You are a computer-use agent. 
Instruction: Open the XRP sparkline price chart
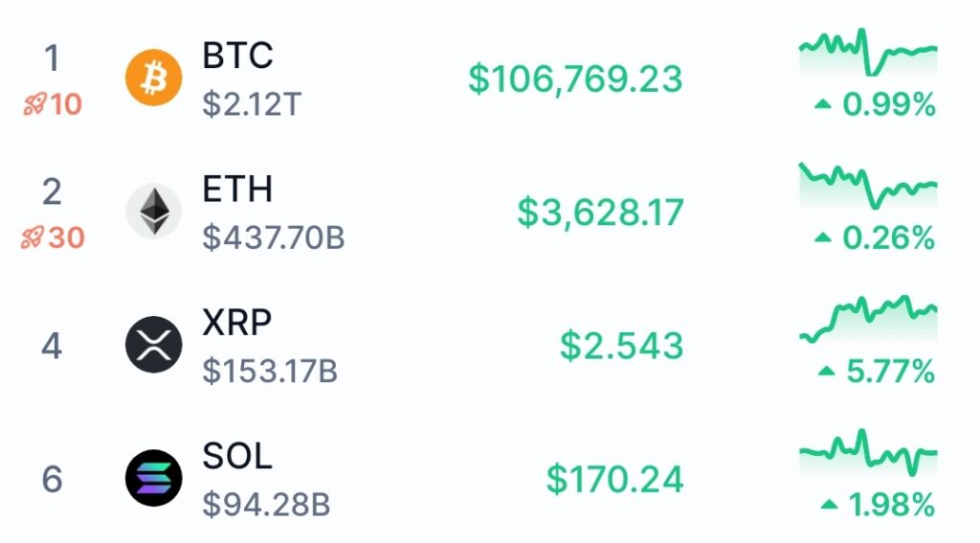[868, 320]
